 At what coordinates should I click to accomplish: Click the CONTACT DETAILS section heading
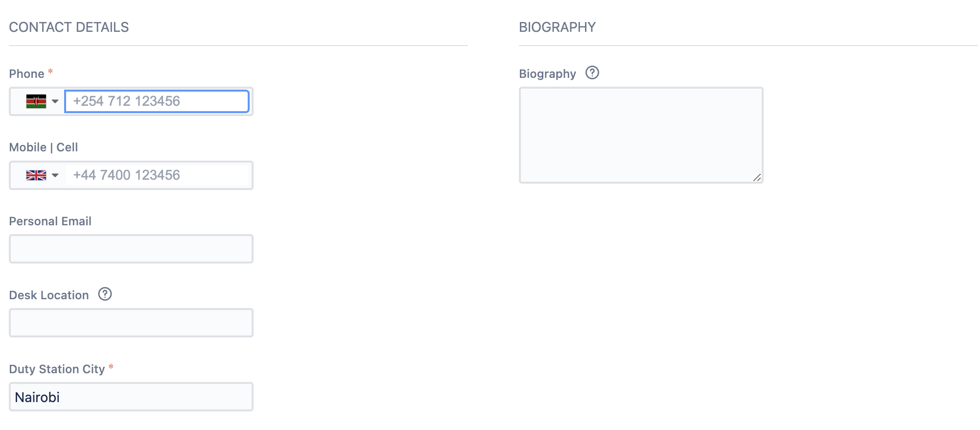click(x=69, y=27)
